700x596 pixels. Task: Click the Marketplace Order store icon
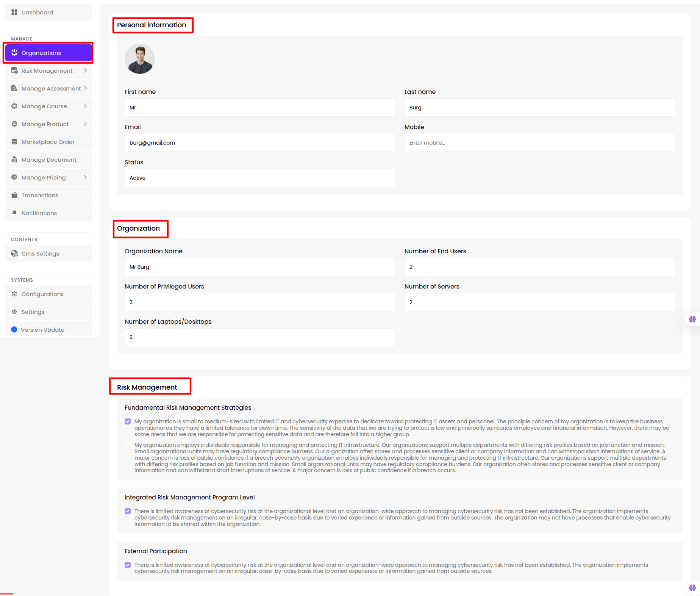(x=14, y=142)
